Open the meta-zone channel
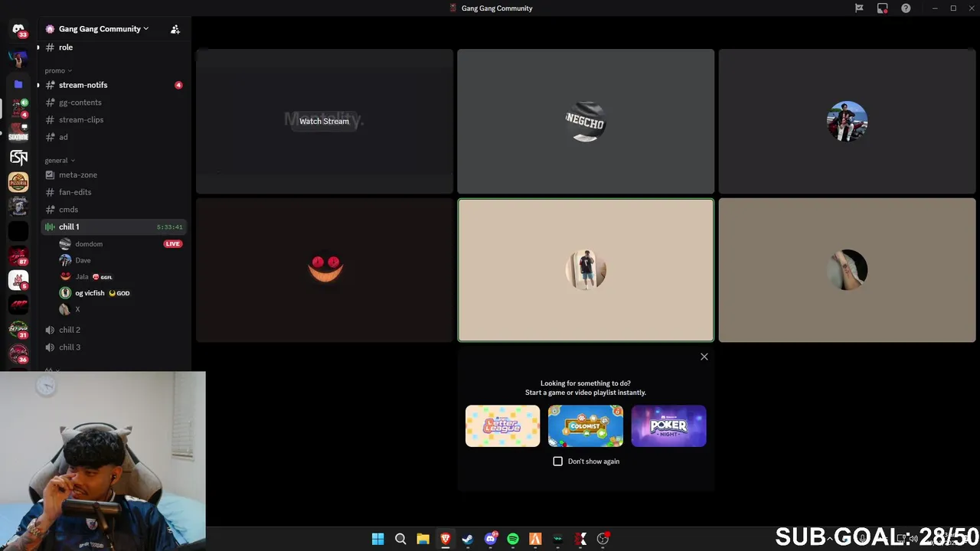Image resolution: width=980 pixels, height=551 pixels. (x=113, y=174)
